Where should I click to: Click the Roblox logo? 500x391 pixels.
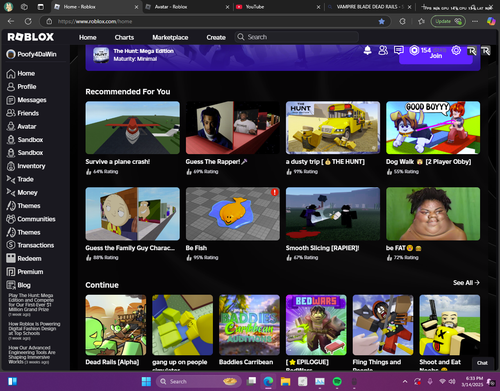31,37
